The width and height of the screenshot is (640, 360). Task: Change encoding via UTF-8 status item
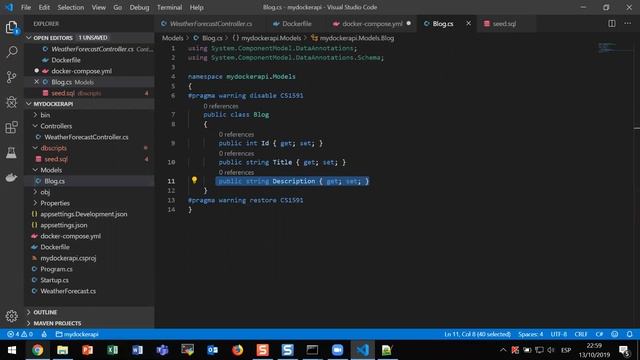[558, 334]
